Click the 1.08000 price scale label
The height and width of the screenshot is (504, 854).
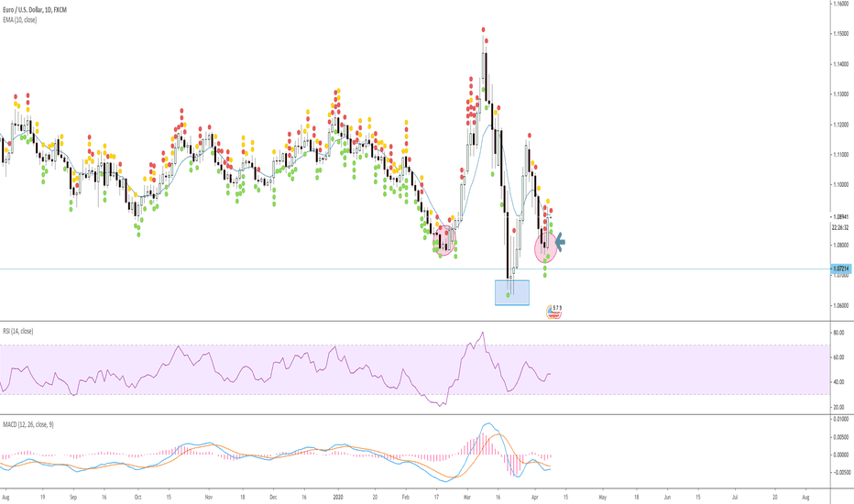(x=840, y=246)
